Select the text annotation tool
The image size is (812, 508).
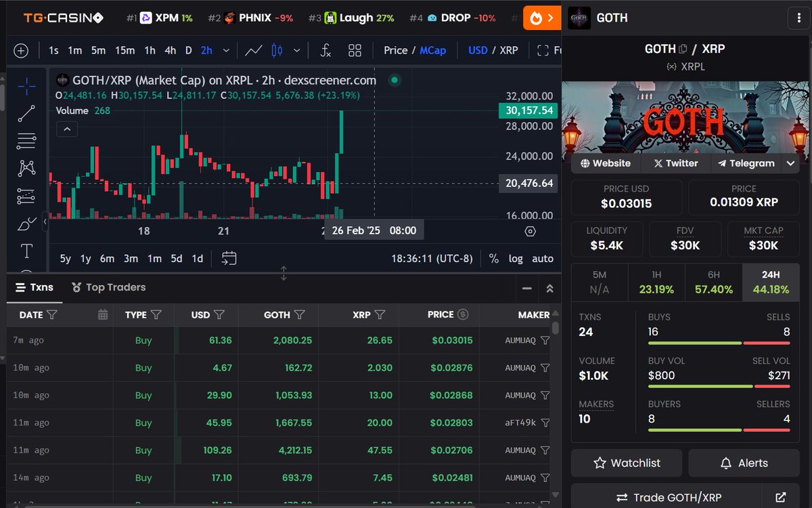26,251
